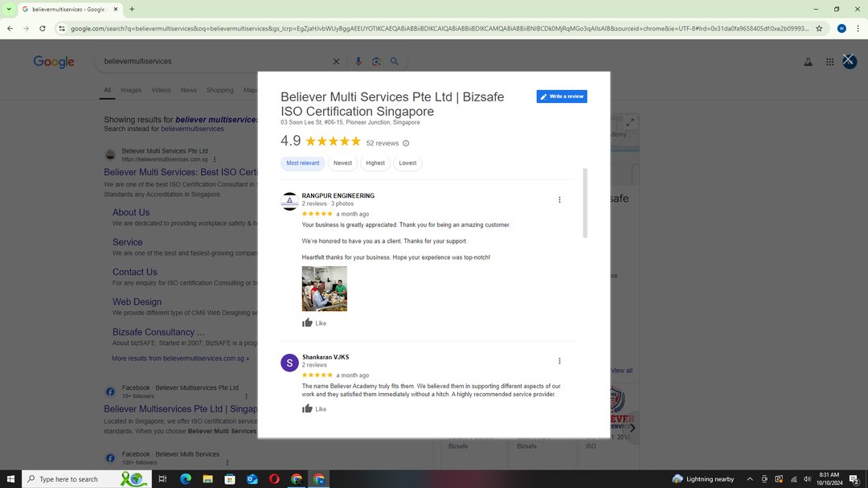Like the Shankaran VJKS review
Image resolution: width=868 pixels, height=488 pixels.
coord(314,408)
